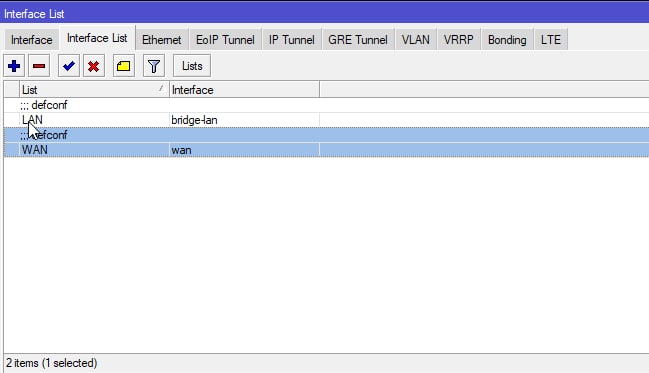This screenshot has height=373, width=649.
Task: Enable the entry with the blue checkmark
Action: click(69, 66)
